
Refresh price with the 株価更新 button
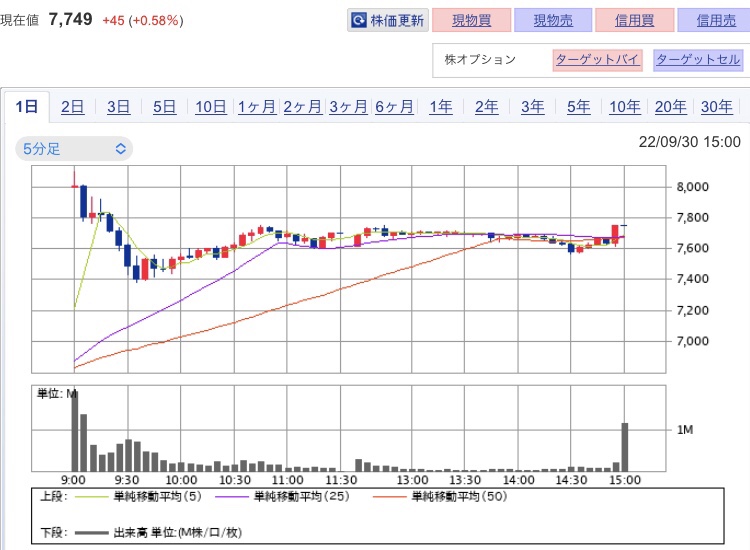point(388,20)
